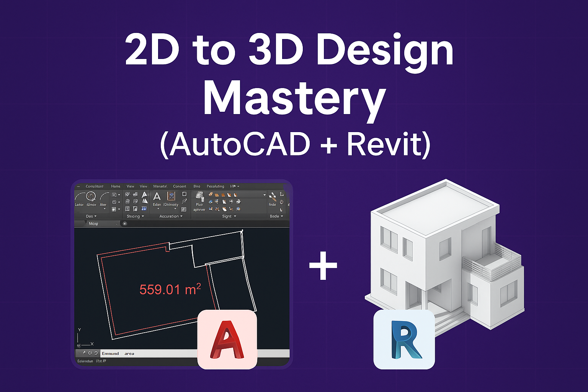Viewport: 588px width, 392px height.
Task: Expand the Signt panel dropdown
Action: tap(229, 216)
